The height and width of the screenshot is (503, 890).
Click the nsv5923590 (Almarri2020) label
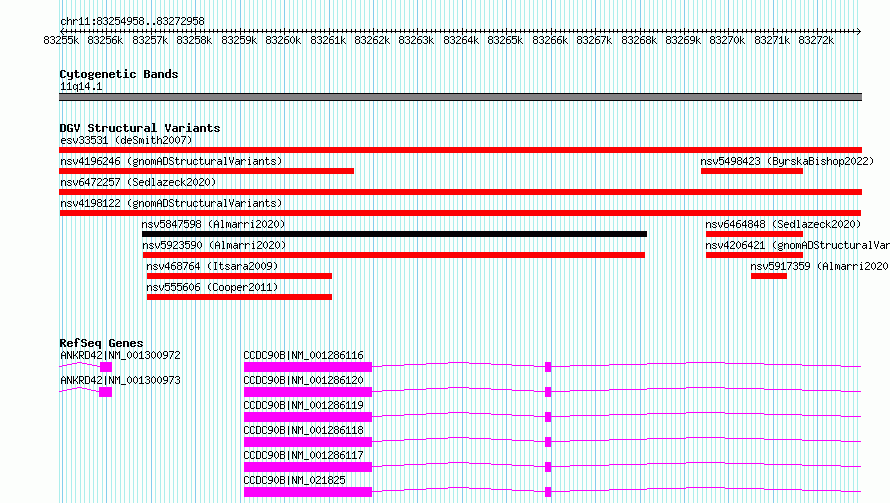click(x=214, y=245)
